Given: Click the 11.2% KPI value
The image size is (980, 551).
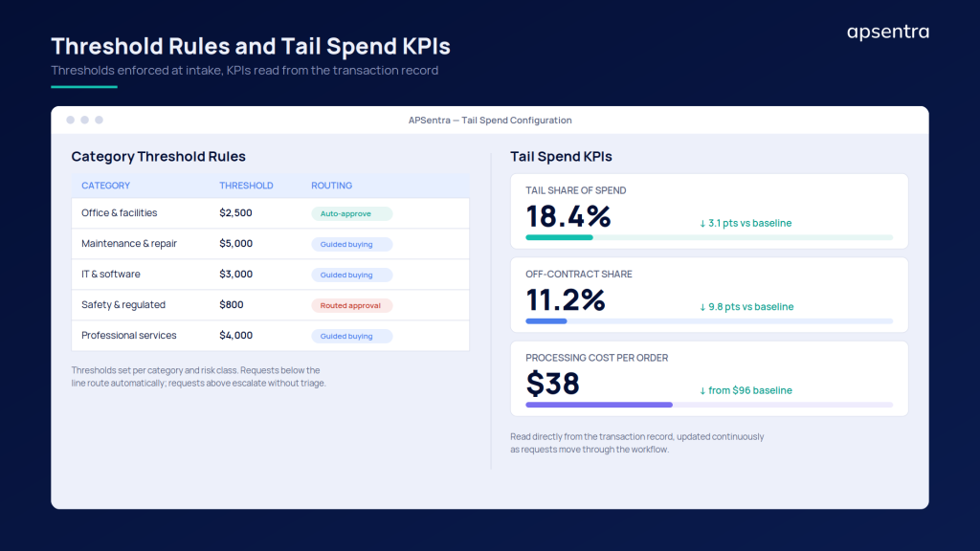Looking at the screenshot, I should (566, 300).
